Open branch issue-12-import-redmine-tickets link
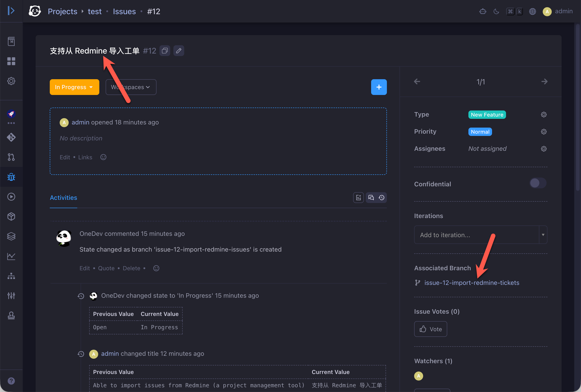The image size is (581, 392). pos(472,283)
